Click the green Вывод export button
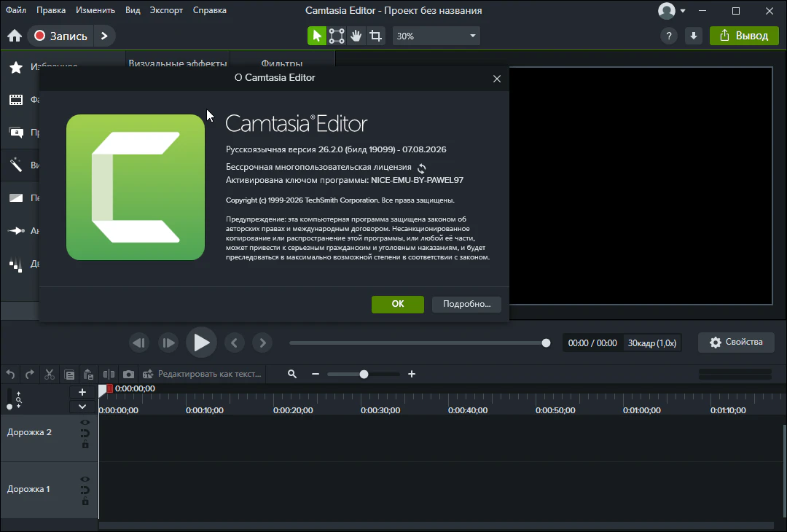This screenshot has width=787, height=532. point(744,36)
